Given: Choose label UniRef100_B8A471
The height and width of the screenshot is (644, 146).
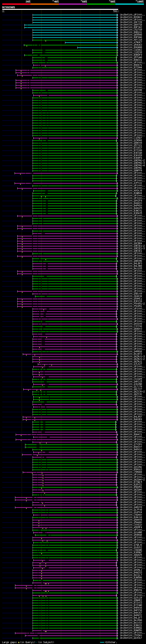Looking at the screenshot, I should tap(131, 65).
